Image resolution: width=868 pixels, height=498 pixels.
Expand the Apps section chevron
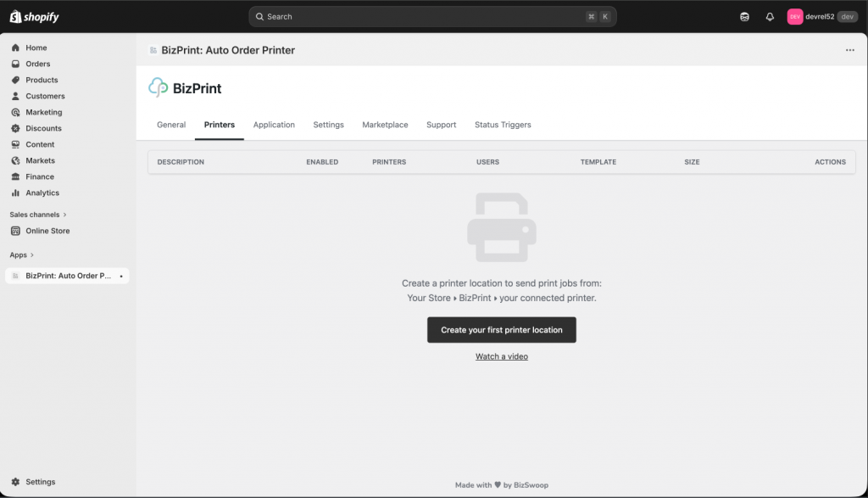[x=32, y=255]
